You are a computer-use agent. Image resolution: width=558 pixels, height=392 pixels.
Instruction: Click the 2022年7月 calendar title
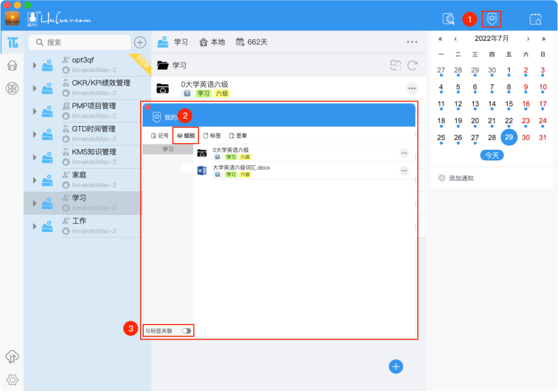point(492,39)
